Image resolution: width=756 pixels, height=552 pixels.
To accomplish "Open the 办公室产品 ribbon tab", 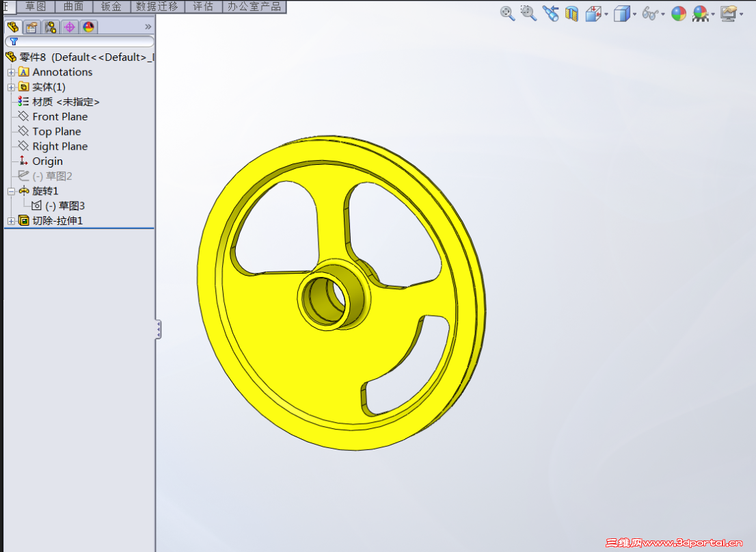I will [x=254, y=6].
